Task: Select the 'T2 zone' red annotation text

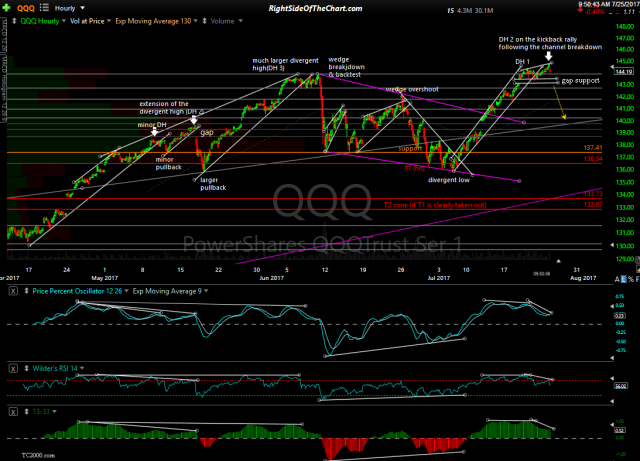Action: pyautogui.click(x=435, y=205)
